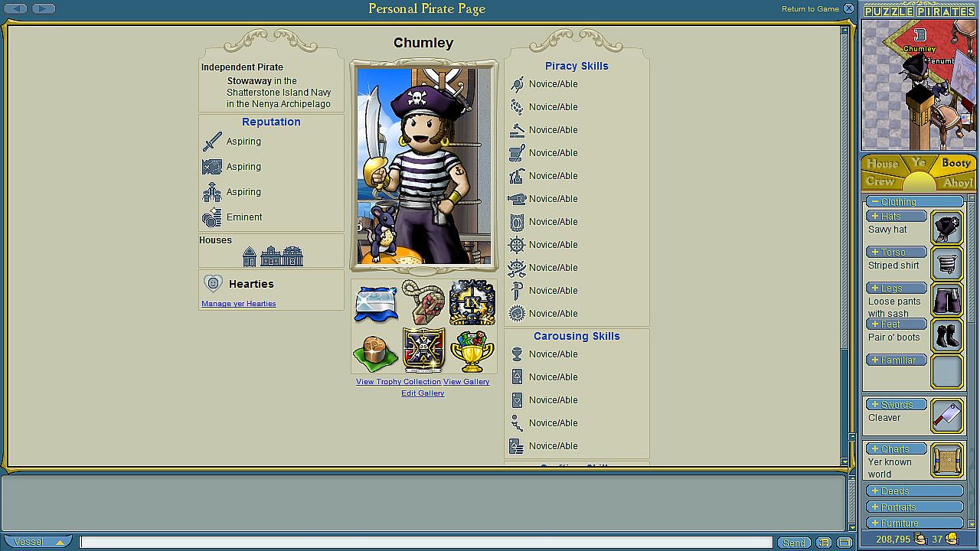The width and height of the screenshot is (980, 551).
Task: Click the ice block trophy icon
Action: point(376,303)
